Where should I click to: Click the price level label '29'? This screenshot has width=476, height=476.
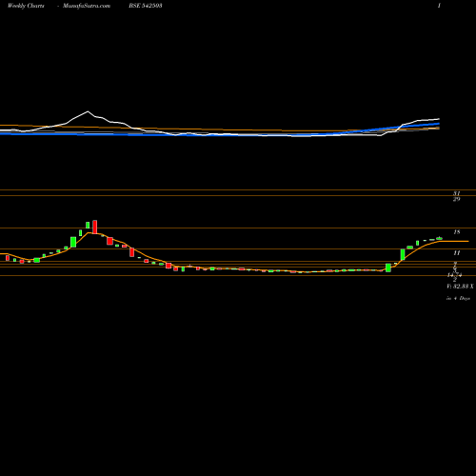point(456,199)
